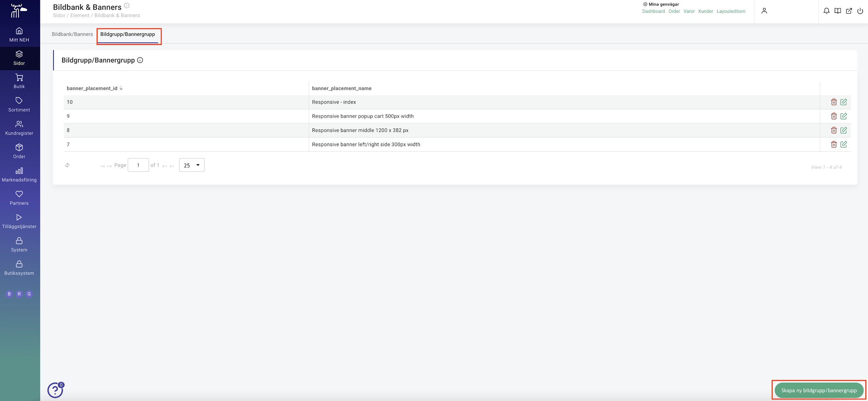Open System lock section
This screenshot has width=868, height=401.
(x=19, y=244)
